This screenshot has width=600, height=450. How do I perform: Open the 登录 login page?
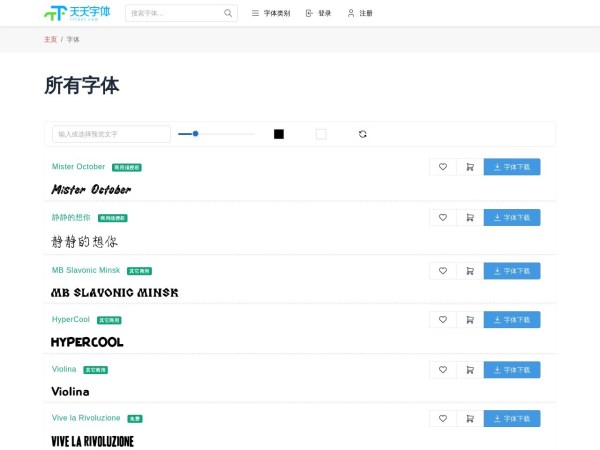point(318,13)
